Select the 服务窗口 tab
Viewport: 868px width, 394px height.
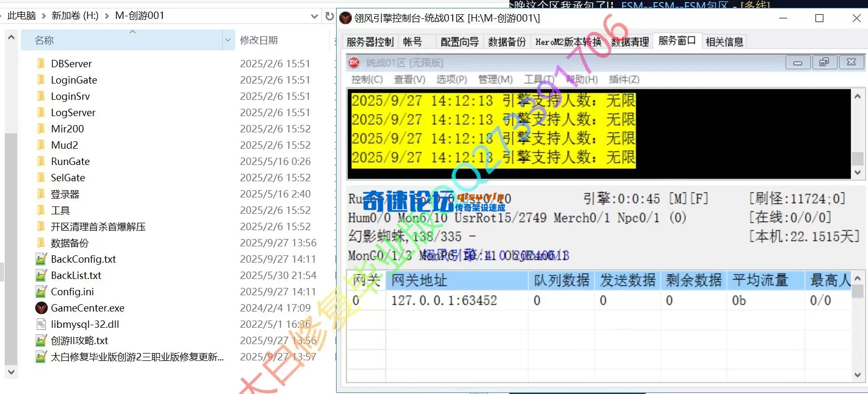point(677,40)
